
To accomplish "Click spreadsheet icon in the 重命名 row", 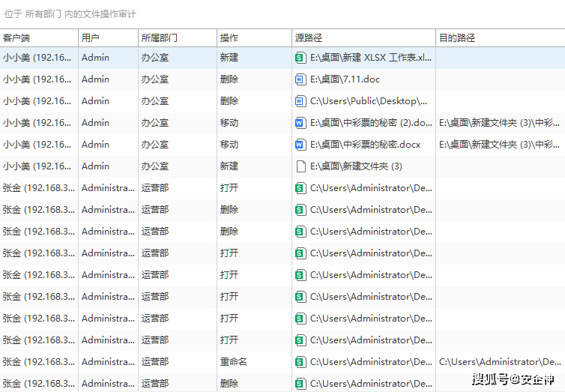I will pyautogui.click(x=300, y=361).
